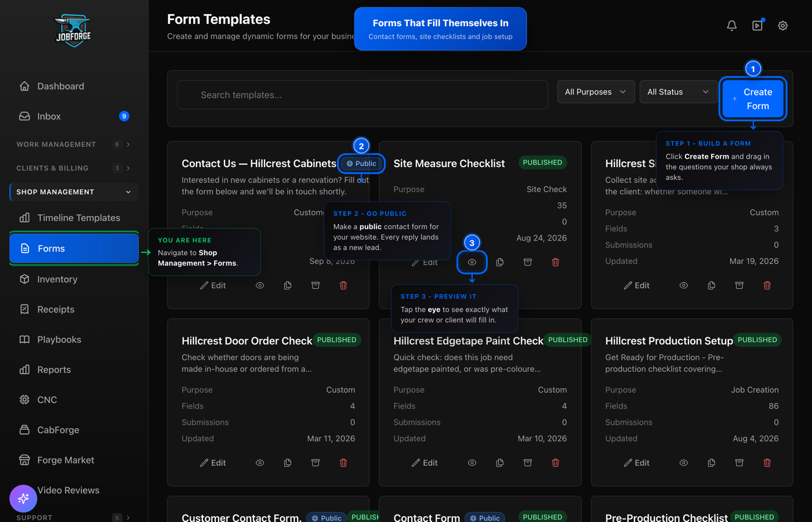Image resolution: width=812 pixels, height=522 pixels.
Task: Delete the Site Measure Checklist form
Action: 556,262
